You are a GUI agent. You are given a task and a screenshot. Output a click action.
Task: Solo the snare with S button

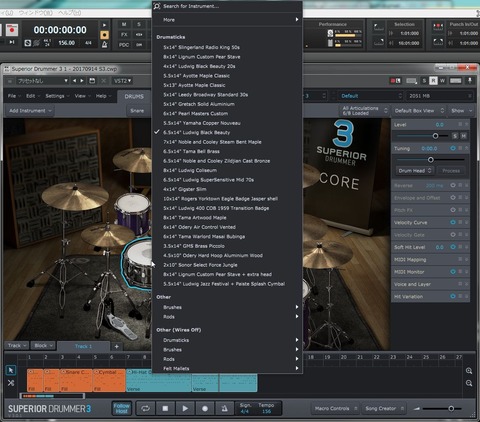click(455, 136)
